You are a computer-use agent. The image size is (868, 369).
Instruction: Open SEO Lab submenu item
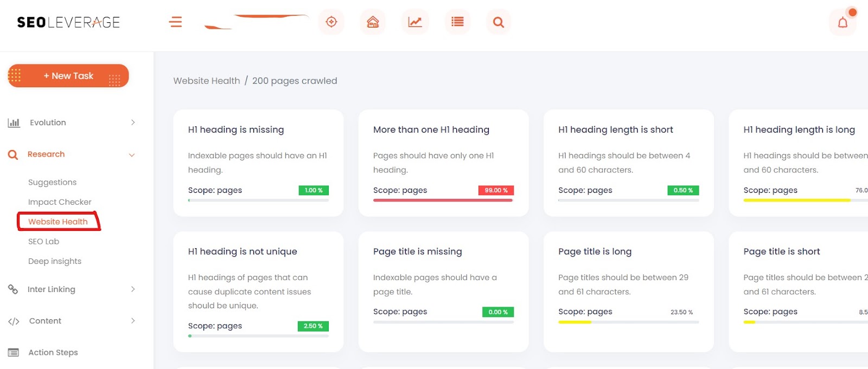43,242
